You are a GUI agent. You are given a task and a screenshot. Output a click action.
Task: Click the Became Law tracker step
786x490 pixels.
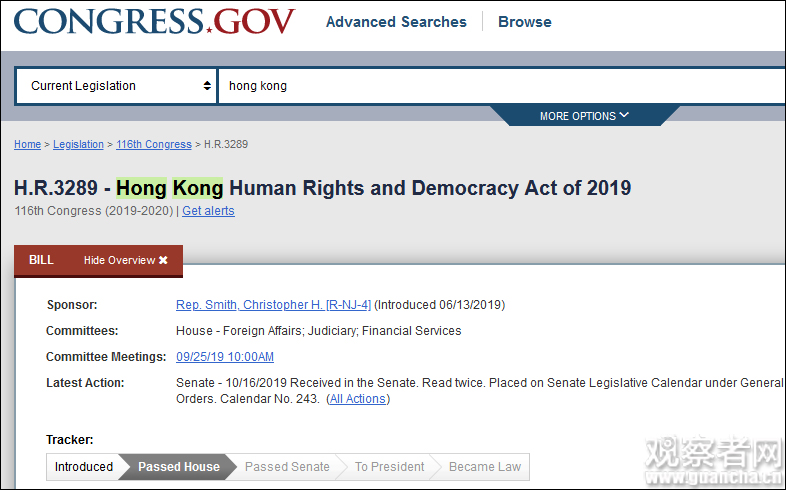tap(485, 467)
